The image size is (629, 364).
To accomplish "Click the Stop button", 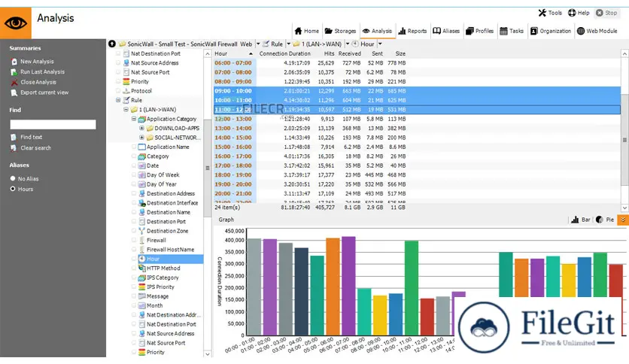I will [x=606, y=13].
